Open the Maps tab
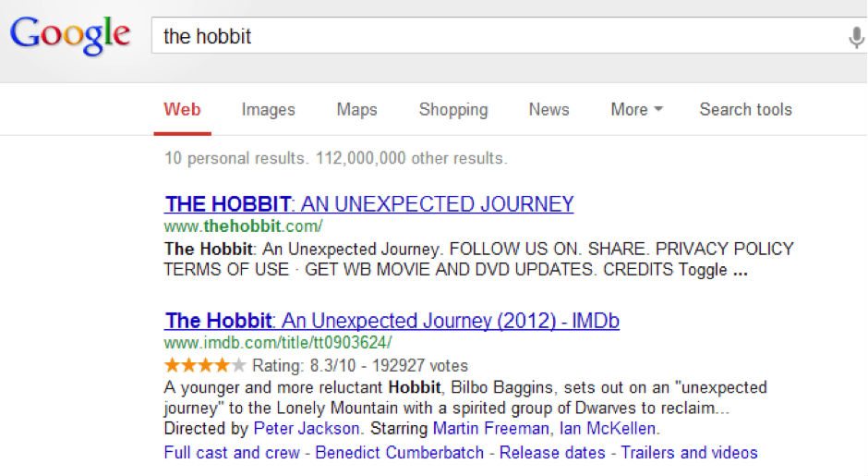 click(x=356, y=109)
